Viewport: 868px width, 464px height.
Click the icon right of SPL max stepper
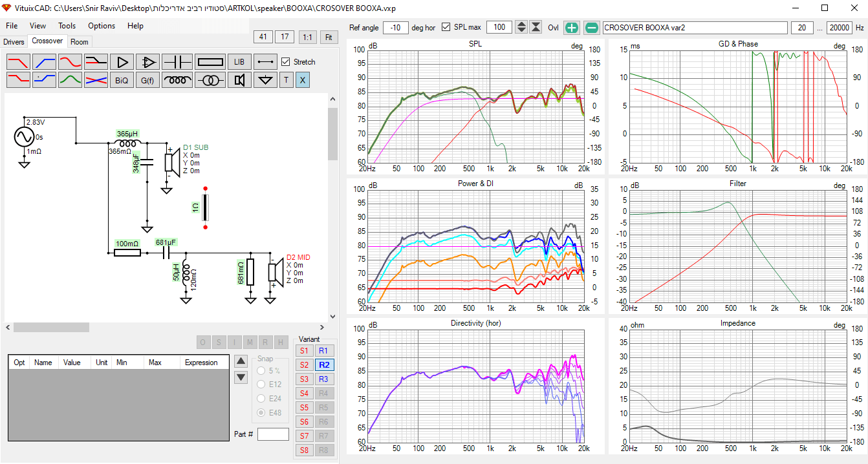[536, 27]
